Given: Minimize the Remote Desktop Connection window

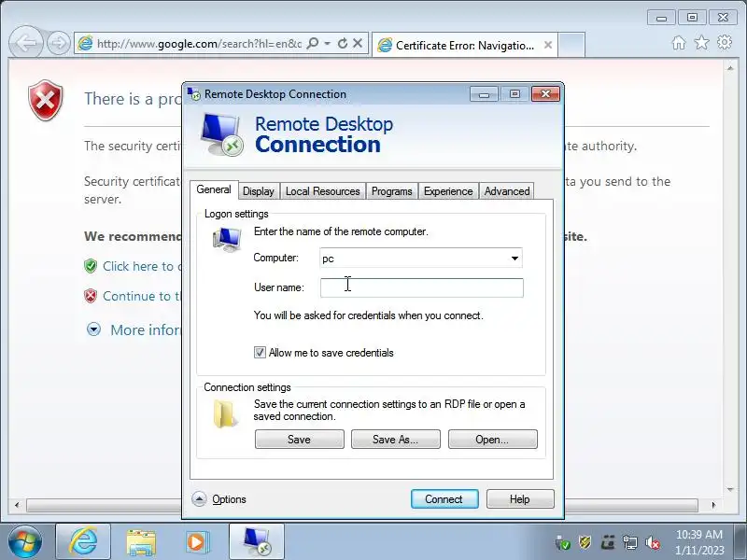Looking at the screenshot, I should pyautogui.click(x=484, y=94).
